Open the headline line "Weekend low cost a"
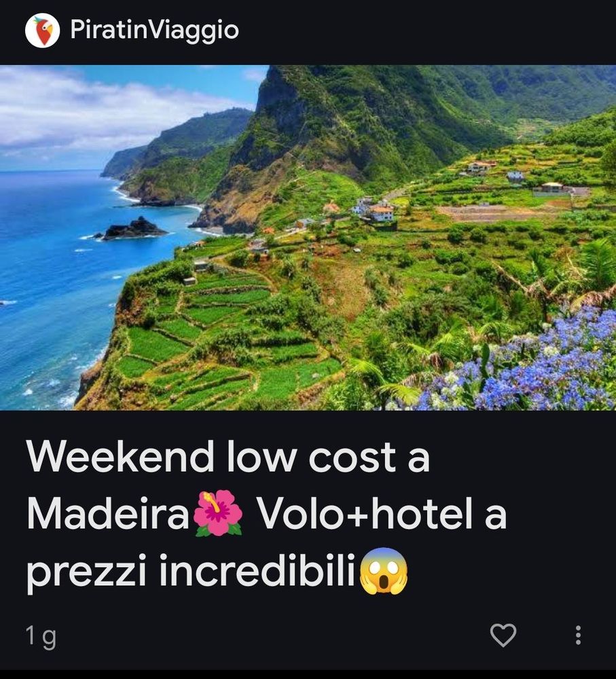This screenshot has width=616, height=679. pos(228,457)
